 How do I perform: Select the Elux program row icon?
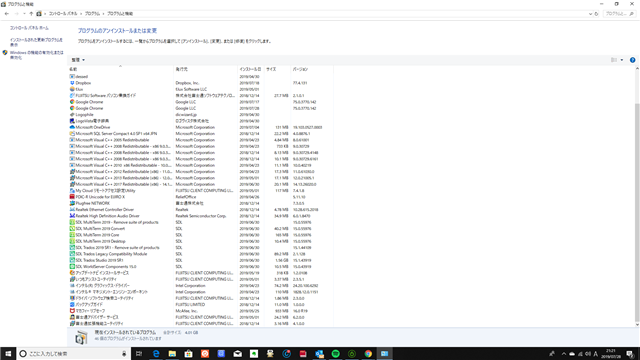coord(72,89)
